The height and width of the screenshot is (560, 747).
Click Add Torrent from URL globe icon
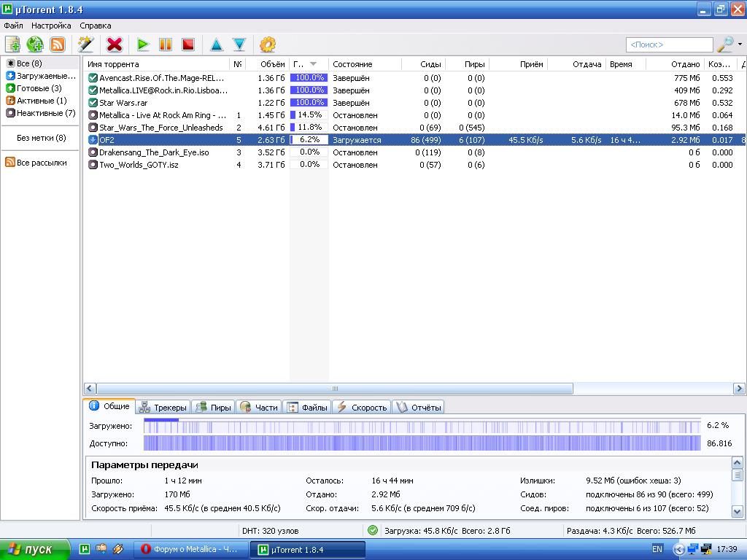[35, 44]
